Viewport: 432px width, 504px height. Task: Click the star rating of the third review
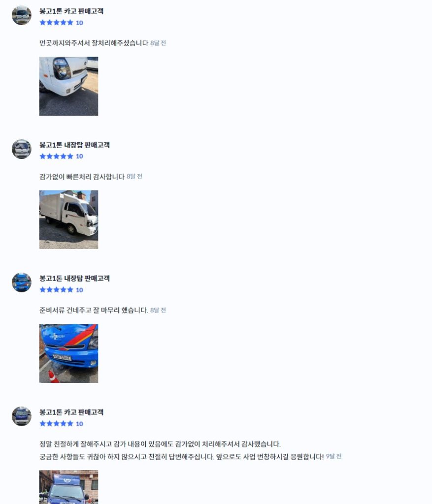(x=61, y=290)
